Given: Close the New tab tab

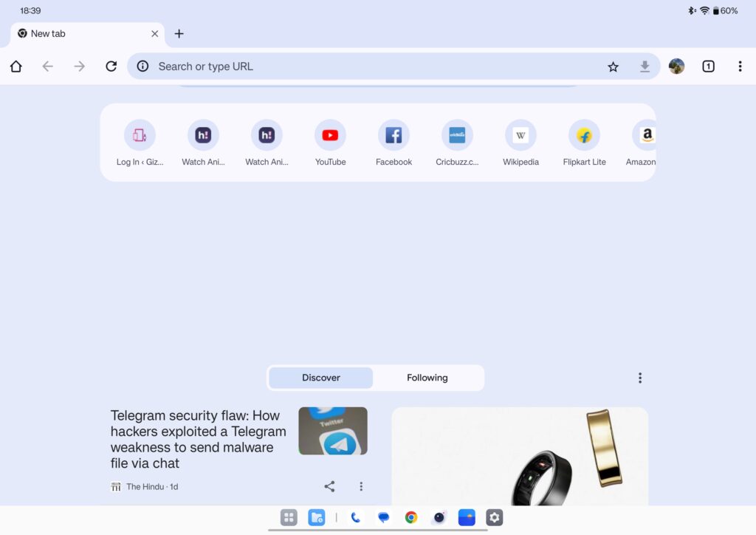Looking at the screenshot, I should (155, 34).
